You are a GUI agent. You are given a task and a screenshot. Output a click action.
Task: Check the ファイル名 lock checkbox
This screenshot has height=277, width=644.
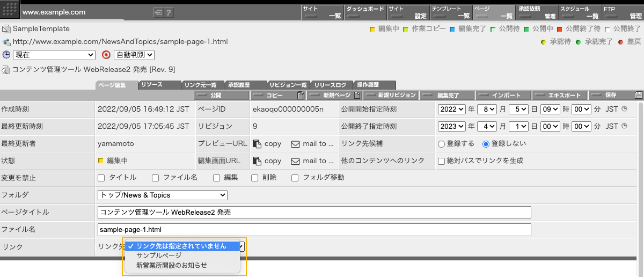[156, 178]
